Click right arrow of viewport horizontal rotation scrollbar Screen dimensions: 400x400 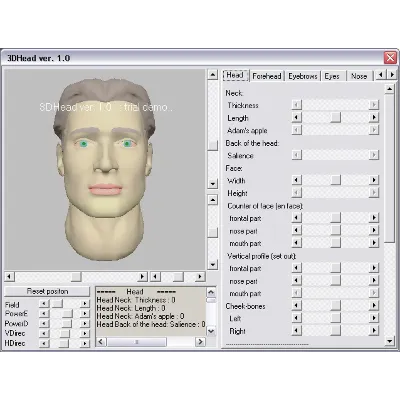pyautogui.click(x=142, y=276)
